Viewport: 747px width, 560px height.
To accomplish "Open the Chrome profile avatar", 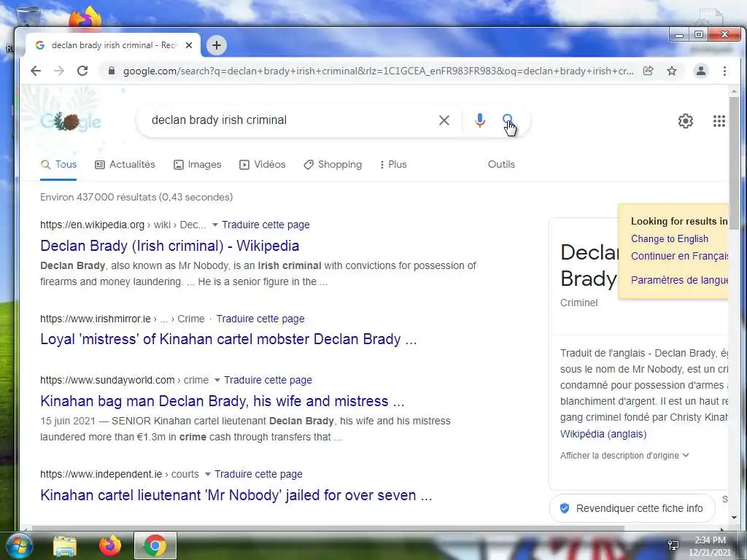I will click(701, 71).
